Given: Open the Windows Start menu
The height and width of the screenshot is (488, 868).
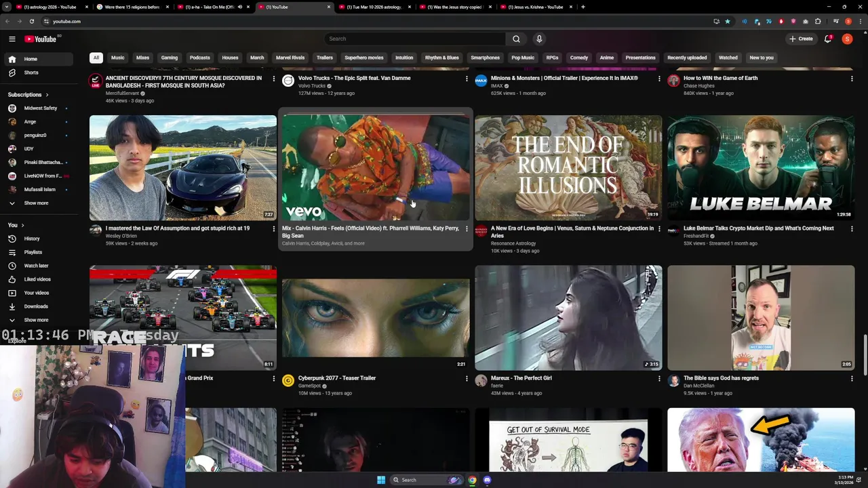Looking at the screenshot, I should (x=381, y=480).
